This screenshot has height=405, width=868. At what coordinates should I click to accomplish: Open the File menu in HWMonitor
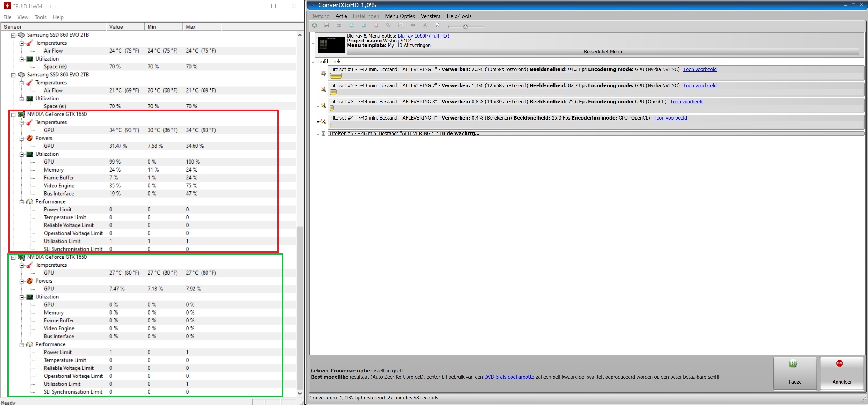(x=7, y=17)
